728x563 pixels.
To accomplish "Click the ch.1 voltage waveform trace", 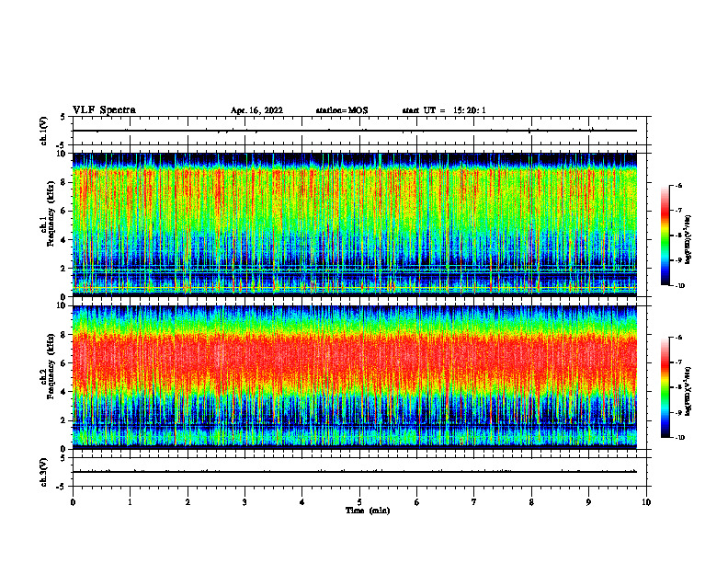I will 355,131.
